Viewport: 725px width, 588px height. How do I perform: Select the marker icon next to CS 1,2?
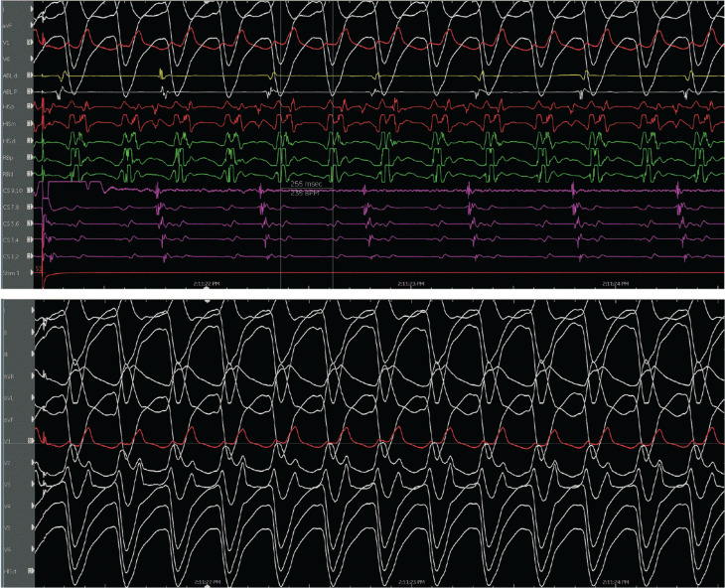pos(31,256)
